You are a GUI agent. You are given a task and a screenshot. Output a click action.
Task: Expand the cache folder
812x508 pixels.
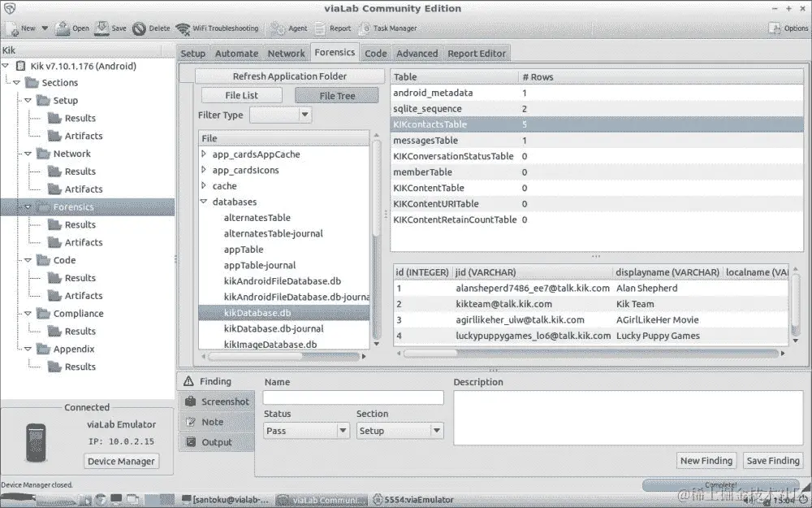(204, 185)
